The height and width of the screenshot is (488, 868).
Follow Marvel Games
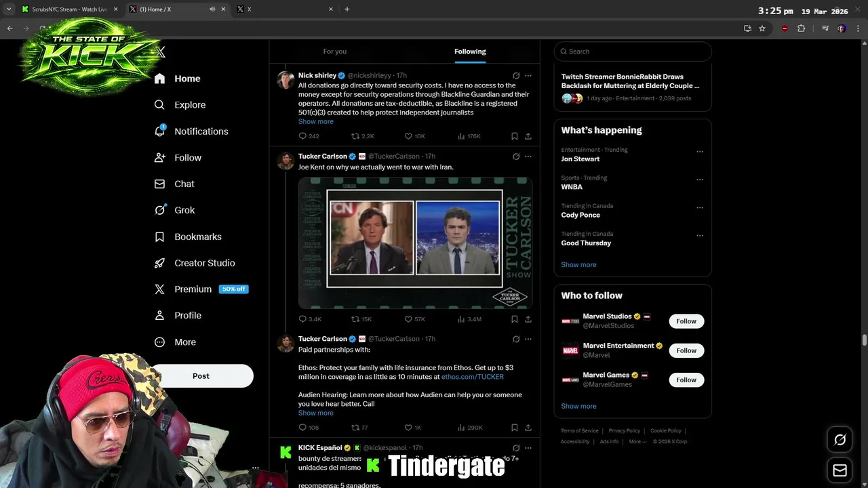tap(686, 380)
